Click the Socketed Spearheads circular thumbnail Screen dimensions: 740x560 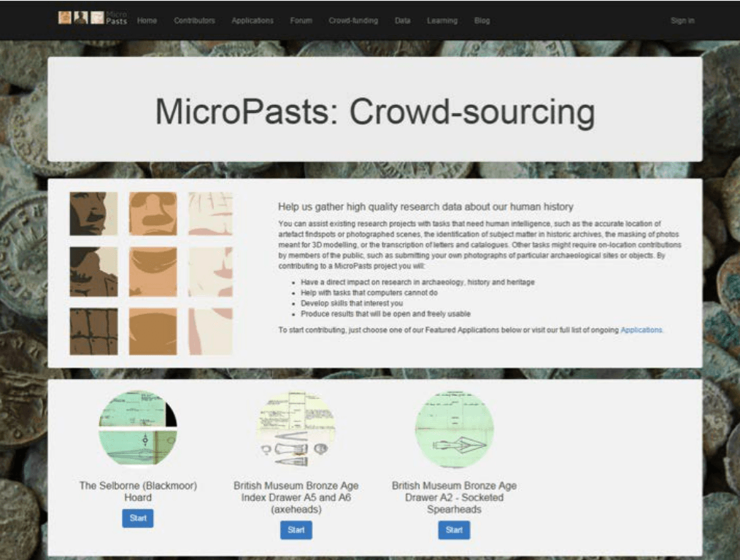point(454,429)
